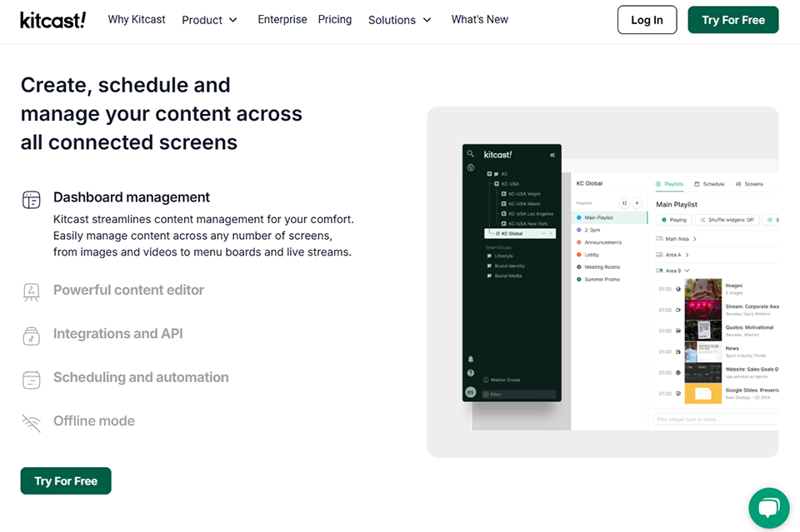Click the sort playlists icon button

coord(624,203)
